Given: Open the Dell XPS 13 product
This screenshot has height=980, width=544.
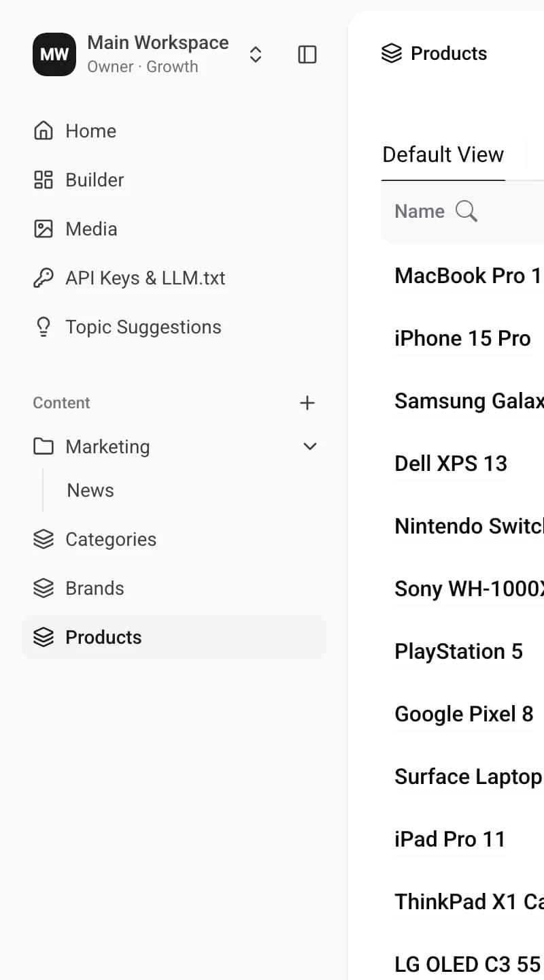Looking at the screenshot, I should pos(451,463).
